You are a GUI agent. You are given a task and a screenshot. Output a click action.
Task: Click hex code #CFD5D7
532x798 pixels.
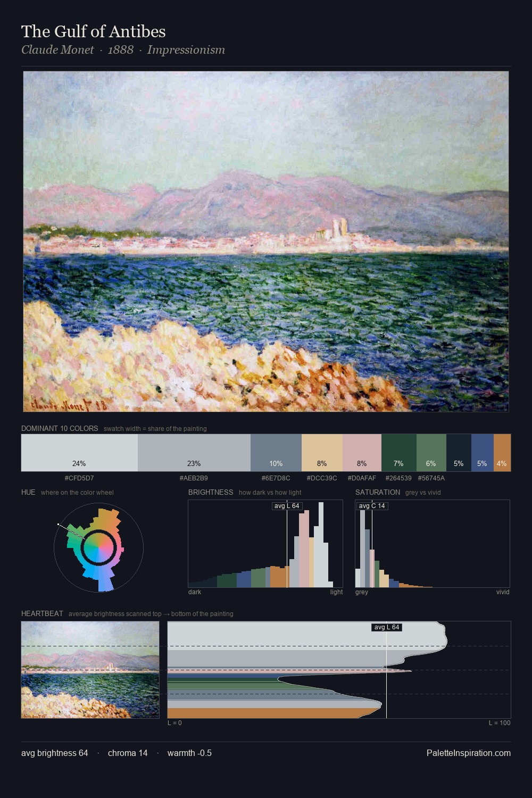(x=79, y=478)
